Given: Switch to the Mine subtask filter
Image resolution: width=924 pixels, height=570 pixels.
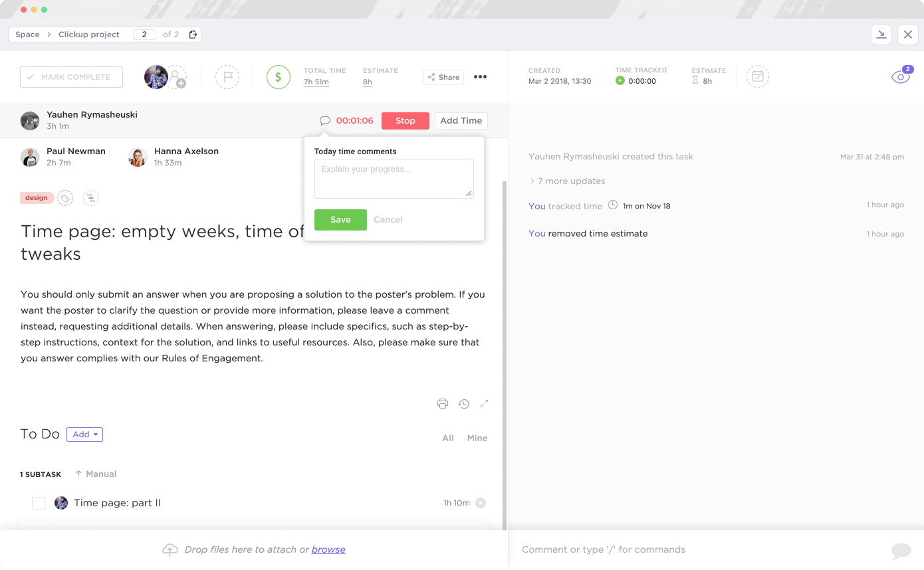Looking at the screenshot, I should pyautogui.click(x=477, y=438).
